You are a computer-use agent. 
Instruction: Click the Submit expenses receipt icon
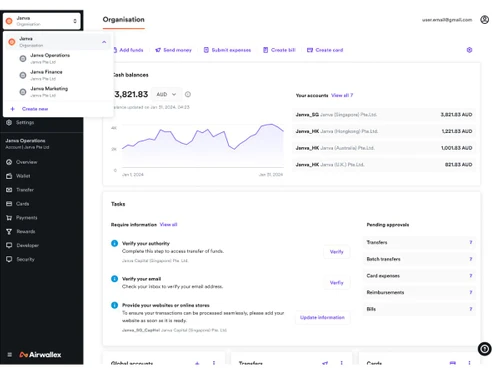206,50
